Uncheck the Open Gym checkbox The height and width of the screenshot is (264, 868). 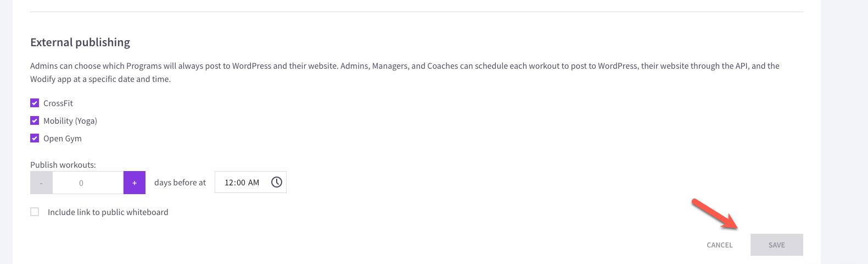click(35, 138)
